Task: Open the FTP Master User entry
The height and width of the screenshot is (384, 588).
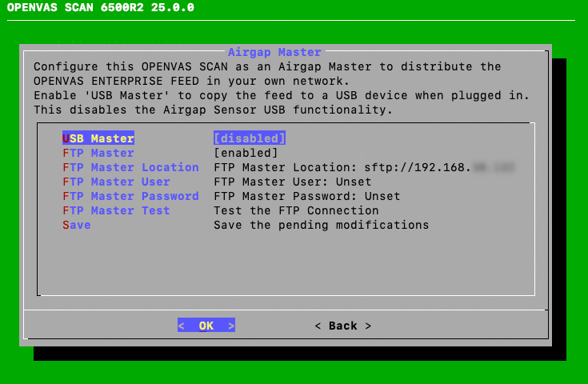Action: 116,182
